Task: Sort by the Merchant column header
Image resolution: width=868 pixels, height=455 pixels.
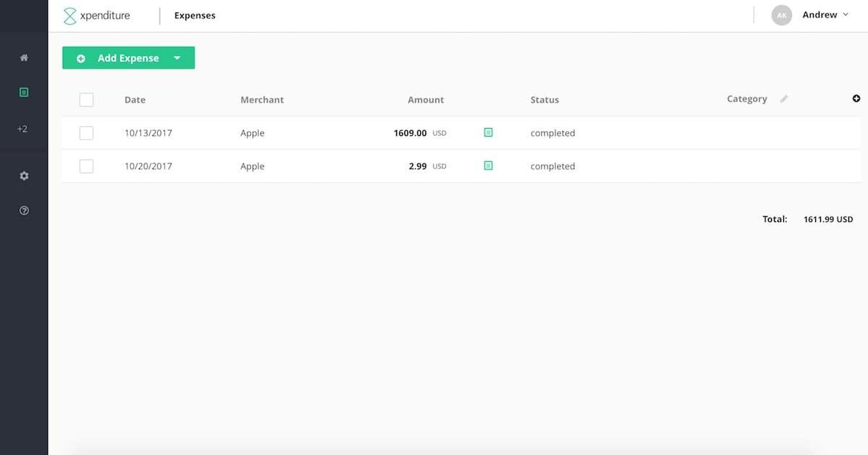Action: pyautogui.click(x=262, y=100)
